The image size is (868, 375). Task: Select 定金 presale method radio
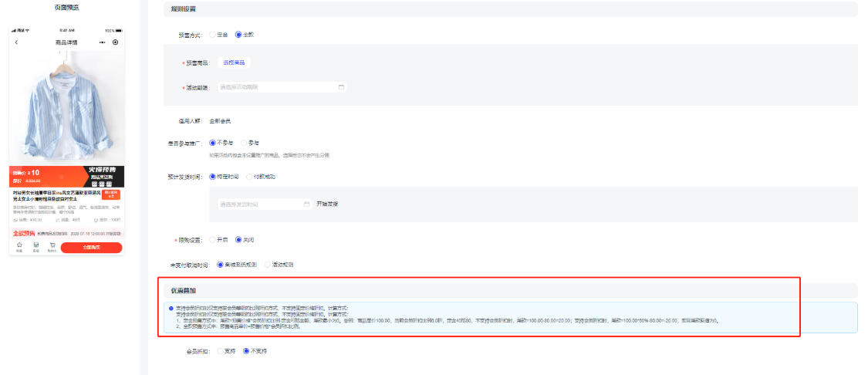(x=213, y=35)
